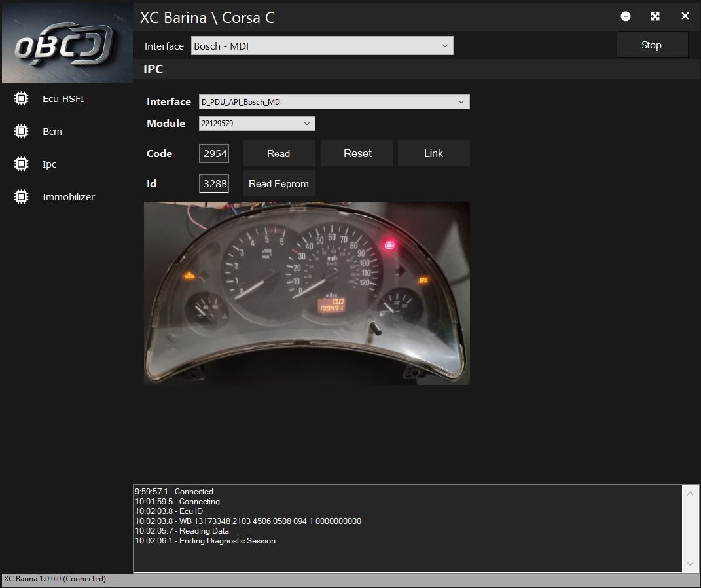Switch to the Bcm module page
Viewport: 701px width, 588px height.
tap(52, 132)
